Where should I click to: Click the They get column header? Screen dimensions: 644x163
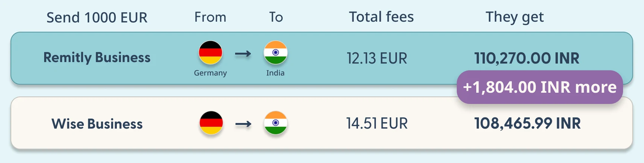coord(515,18)
